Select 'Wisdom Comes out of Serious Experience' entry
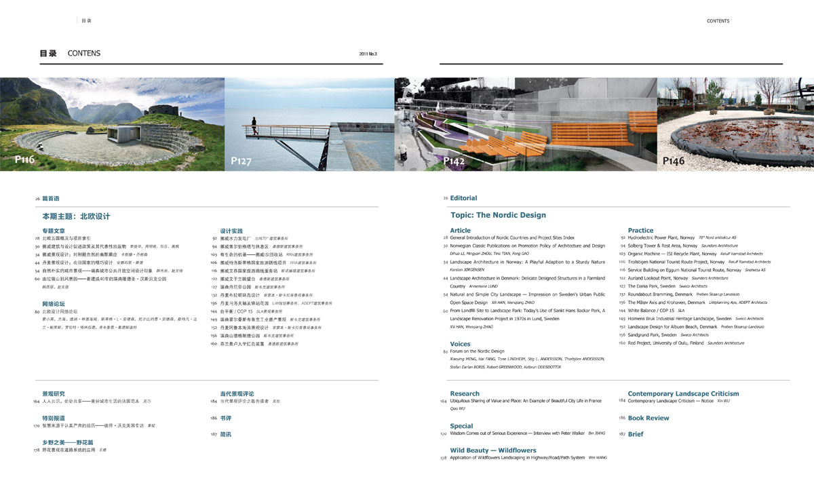This screenshot has height=504, width=814. pos(517,433)
